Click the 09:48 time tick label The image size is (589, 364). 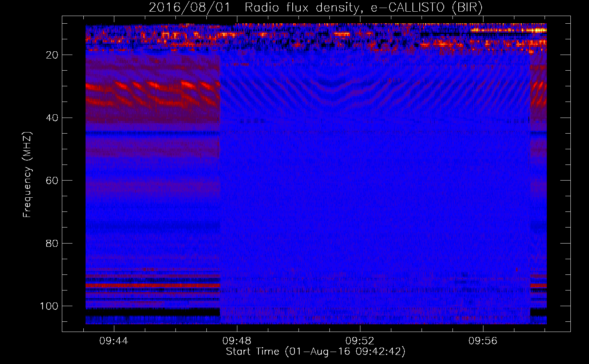pyautogui.click(x=237, y=341)
